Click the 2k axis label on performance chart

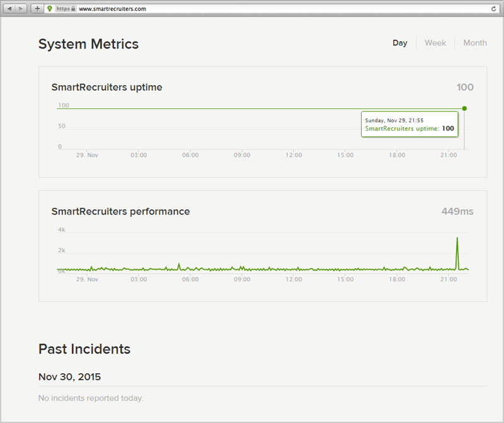coord(61,250)
